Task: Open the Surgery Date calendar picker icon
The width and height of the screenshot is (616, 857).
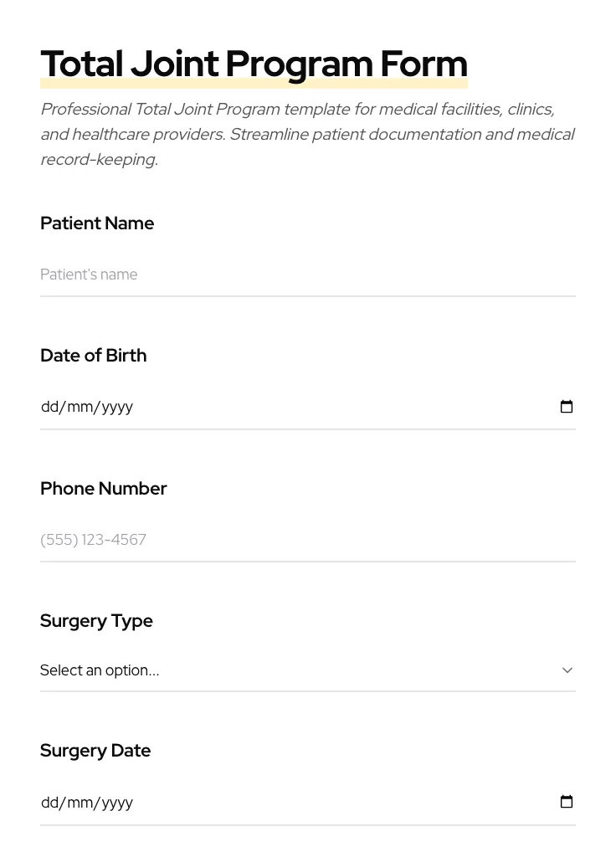Action: coord(567,802)
